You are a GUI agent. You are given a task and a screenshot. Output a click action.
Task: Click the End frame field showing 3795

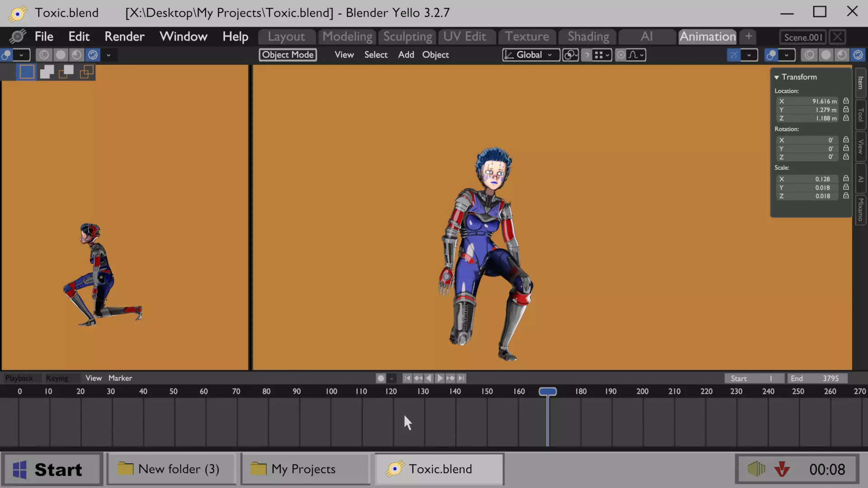[x=817, y=378]
